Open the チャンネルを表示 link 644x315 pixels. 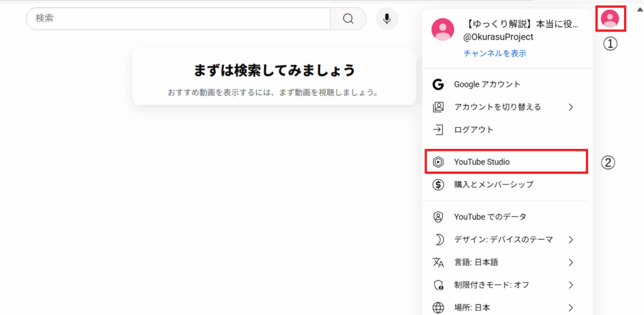[495, 53]
